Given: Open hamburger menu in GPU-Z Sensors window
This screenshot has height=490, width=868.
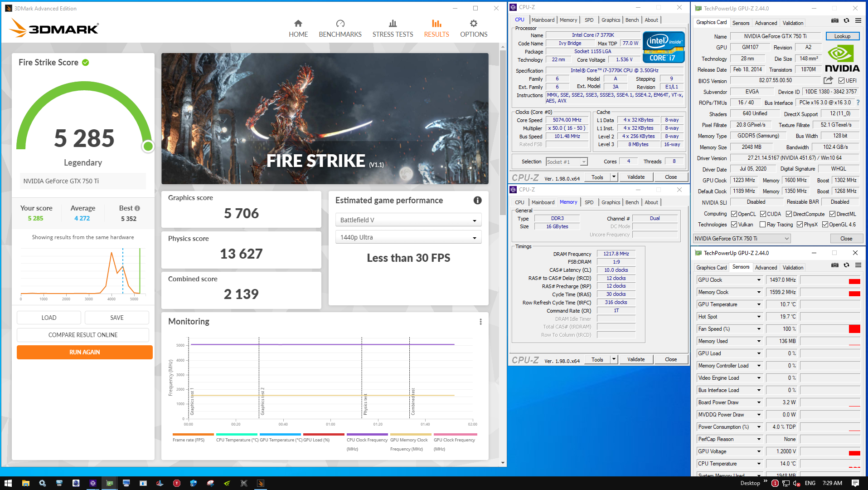Looking at the screenshot, I should point(858,265).
